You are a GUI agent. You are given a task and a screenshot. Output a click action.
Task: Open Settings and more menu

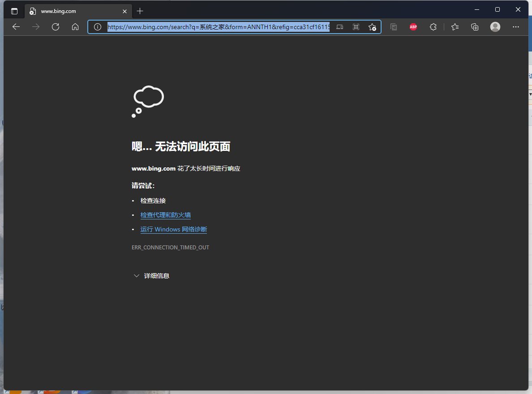pyautogui.click(x=516, y=27)
